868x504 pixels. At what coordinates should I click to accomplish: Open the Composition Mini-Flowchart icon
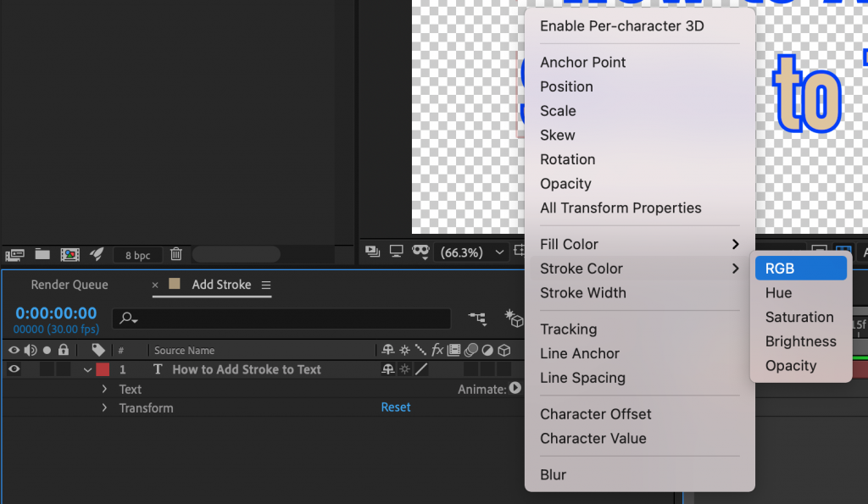(x=477, y=318)
